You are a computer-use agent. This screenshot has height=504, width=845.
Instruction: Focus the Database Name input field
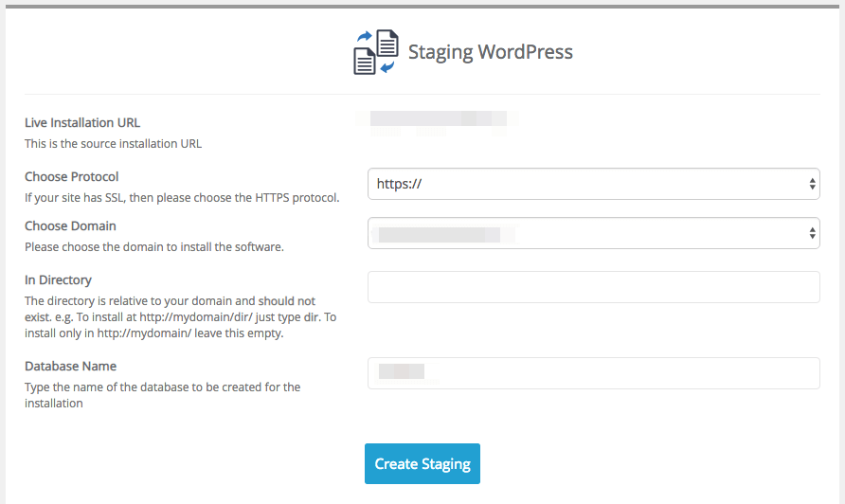(x=593, y=373)
